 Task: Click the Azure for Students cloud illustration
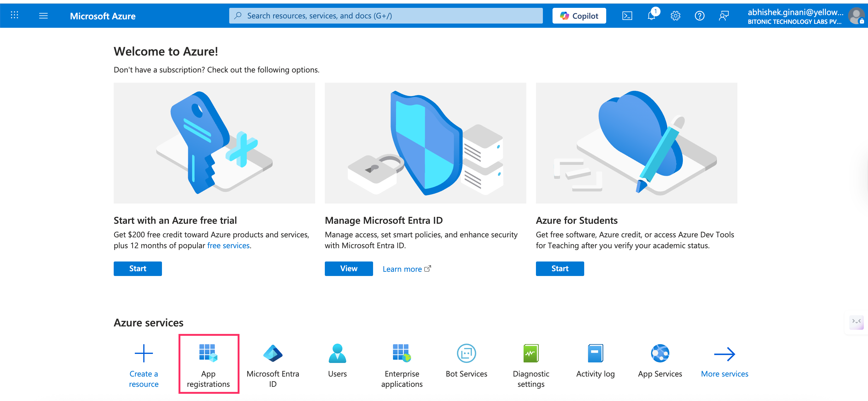coord(636,143)
